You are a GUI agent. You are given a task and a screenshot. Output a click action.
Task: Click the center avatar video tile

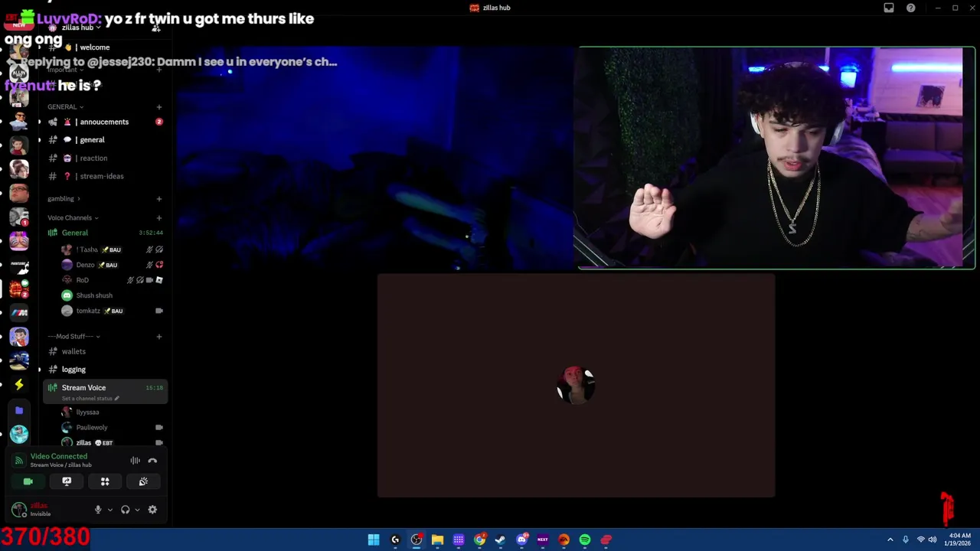[x=576, y=385]
